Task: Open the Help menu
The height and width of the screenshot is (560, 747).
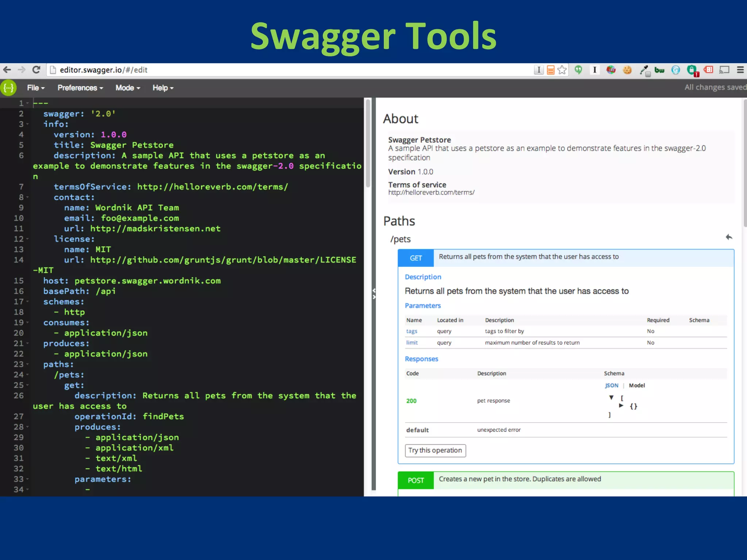Action: click(163, 88)
